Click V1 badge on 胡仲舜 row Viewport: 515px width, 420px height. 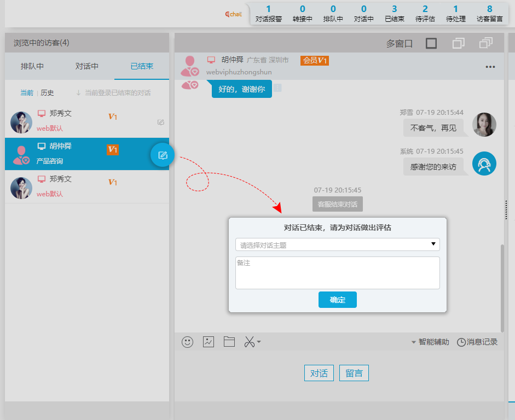click(x=113, y=150)
